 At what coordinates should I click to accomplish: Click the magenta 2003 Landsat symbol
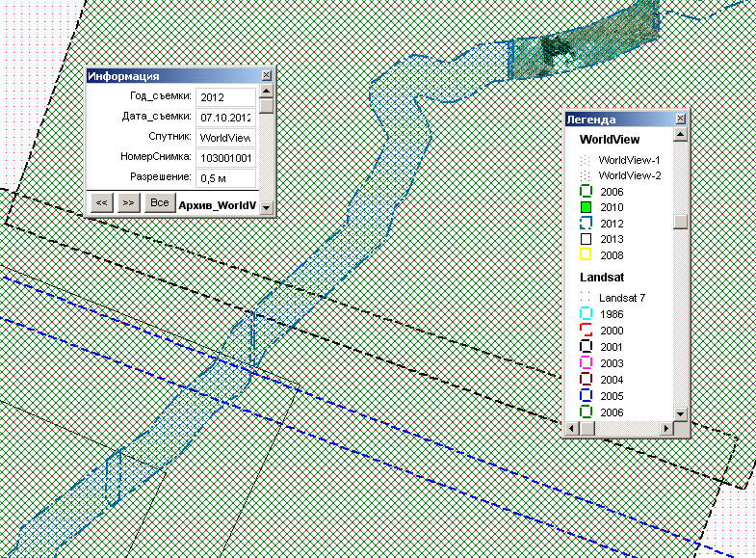[585, 363]
